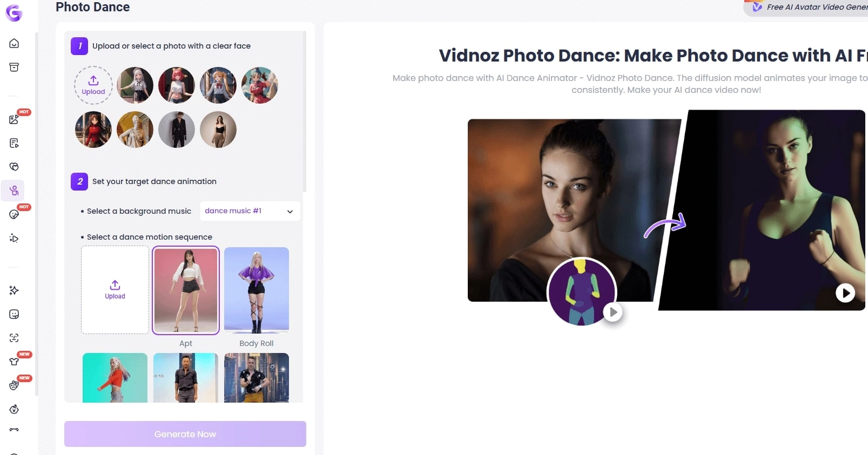
Task: Select the Photo Dance person sidebar icon
Action: (x=14, y=191)
